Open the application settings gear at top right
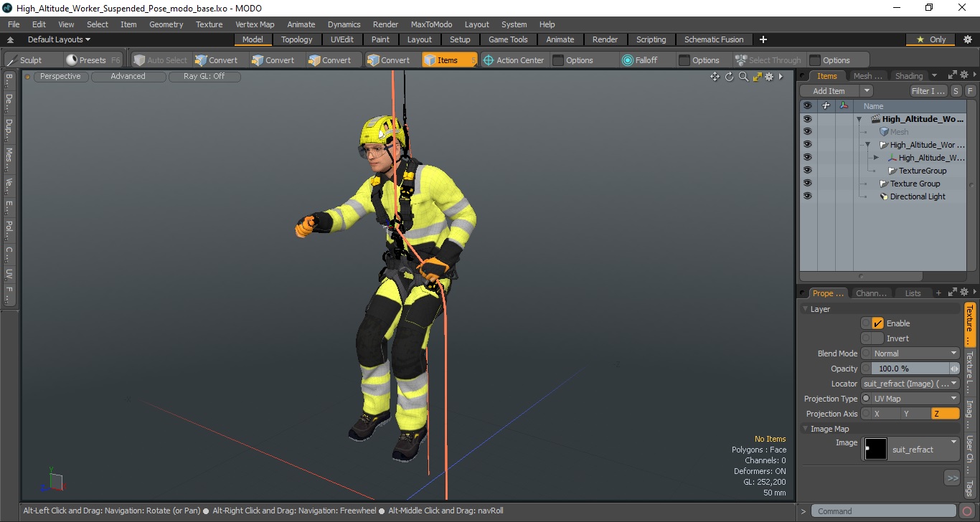 (x=967, y=39)
